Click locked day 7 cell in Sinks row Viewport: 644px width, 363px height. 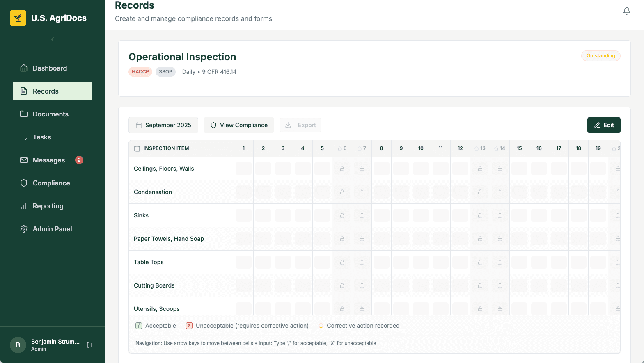tap(362, 215)
